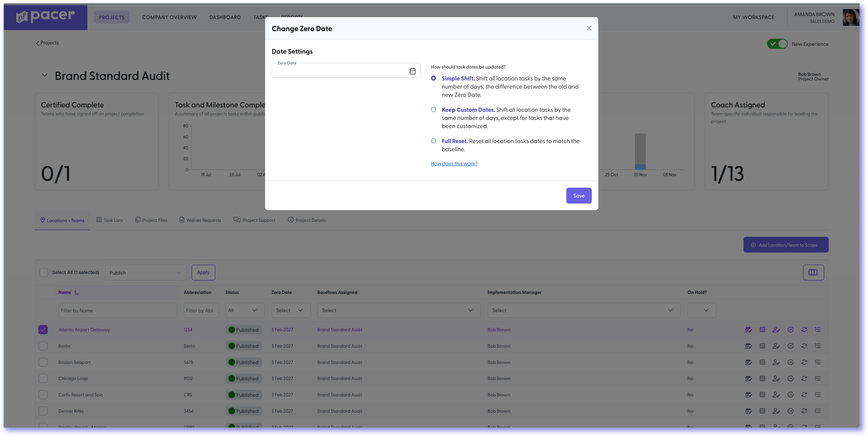The height and width of the screenshot is (436, 868).
Task: Open the Company Overview menu item
Action: click(x=169, y=17)
